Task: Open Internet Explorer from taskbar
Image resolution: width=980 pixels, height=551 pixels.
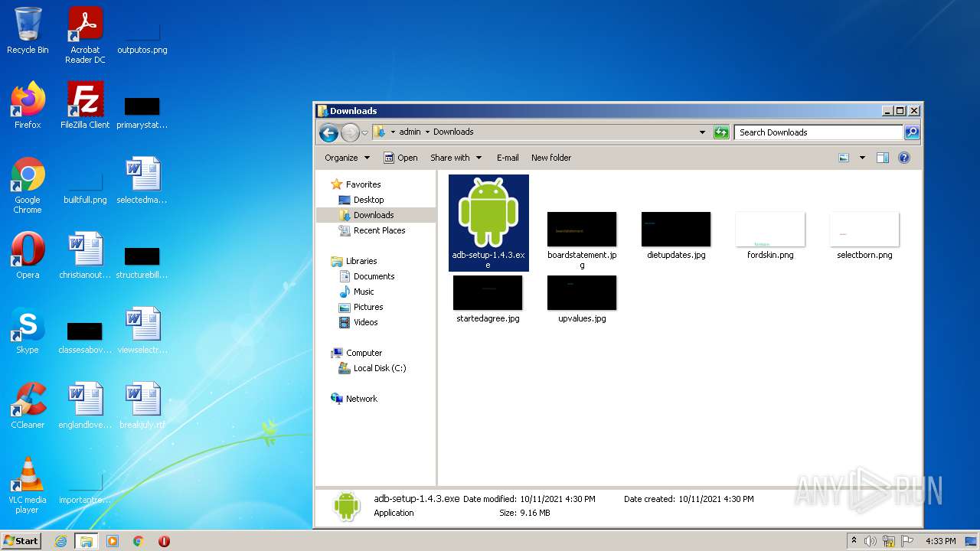Action: (x=60, y=541)
